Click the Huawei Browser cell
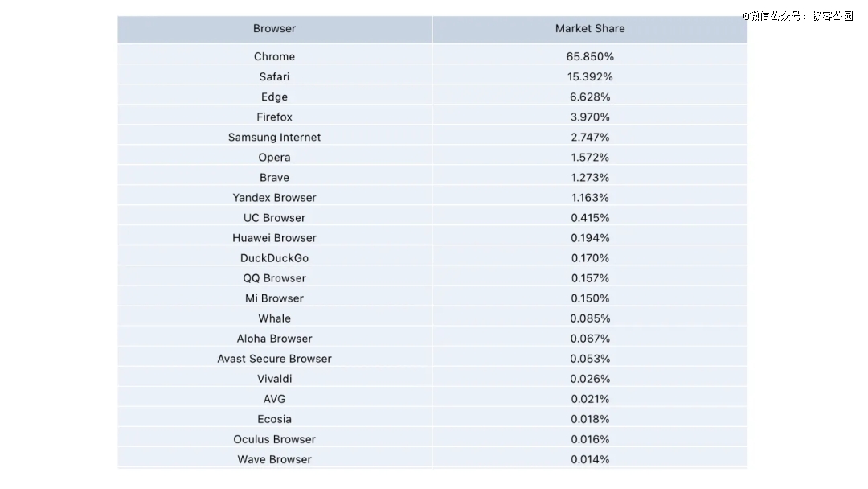Viewport: 868px width, 489px height. (x=274, y=237)
